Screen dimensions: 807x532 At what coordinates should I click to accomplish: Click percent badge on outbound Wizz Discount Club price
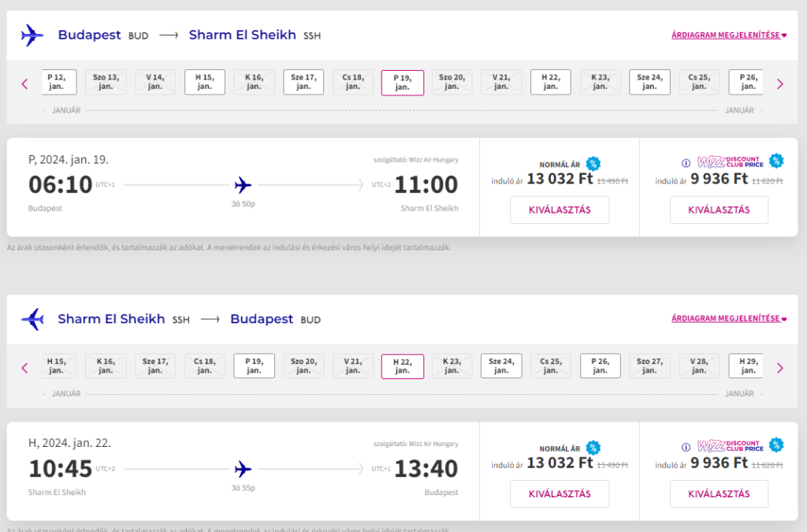776,161
